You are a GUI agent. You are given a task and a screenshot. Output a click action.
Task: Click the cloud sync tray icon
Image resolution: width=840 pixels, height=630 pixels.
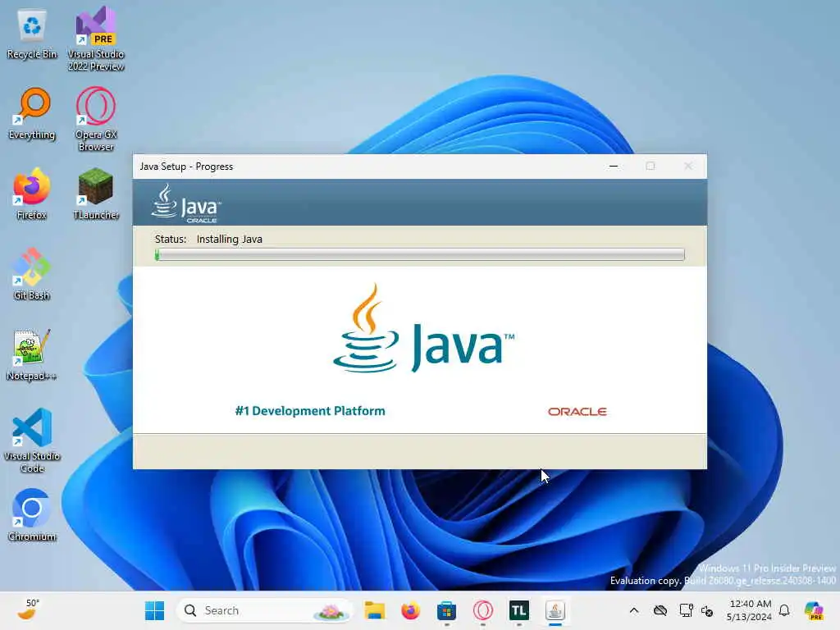coord(660,610)
